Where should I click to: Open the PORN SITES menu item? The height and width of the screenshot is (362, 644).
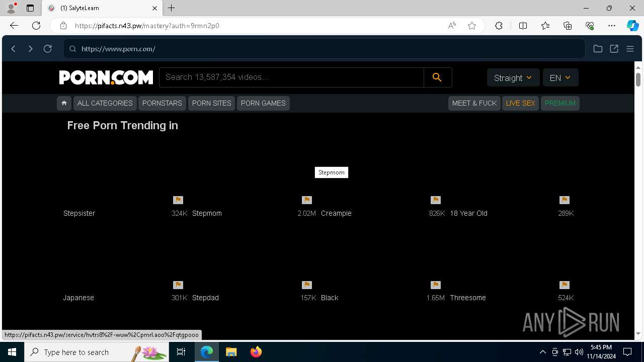click(x=212, y=103)
